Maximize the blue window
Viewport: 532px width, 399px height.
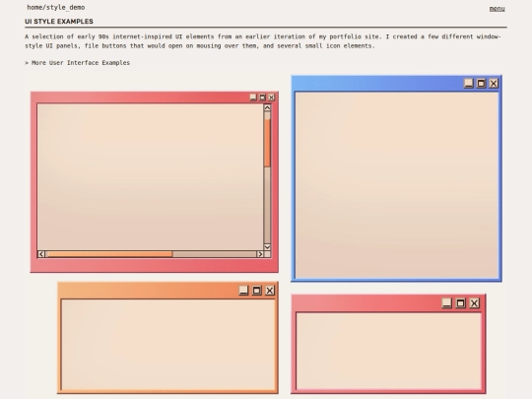[x=481, y=83]
